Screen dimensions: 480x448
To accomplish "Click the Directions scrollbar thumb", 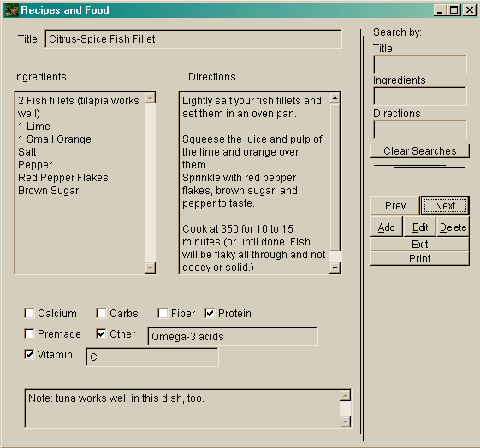I will (x=335, y=178).
